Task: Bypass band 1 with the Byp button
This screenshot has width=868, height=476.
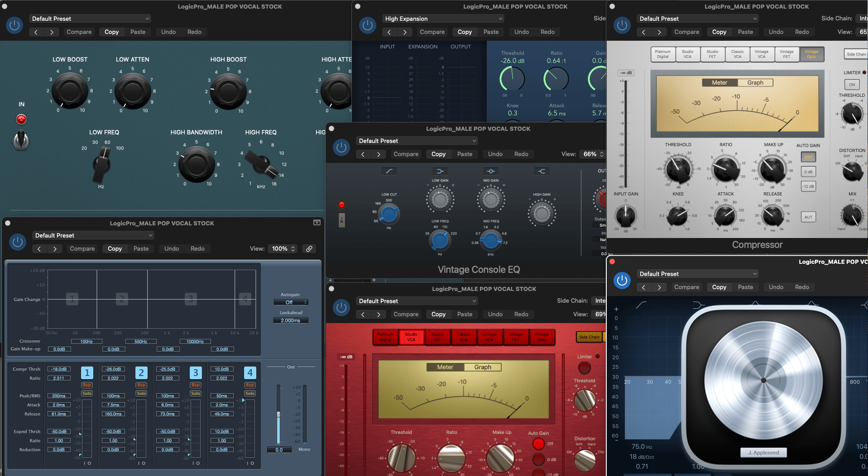Action: click(x=87, y=385)
